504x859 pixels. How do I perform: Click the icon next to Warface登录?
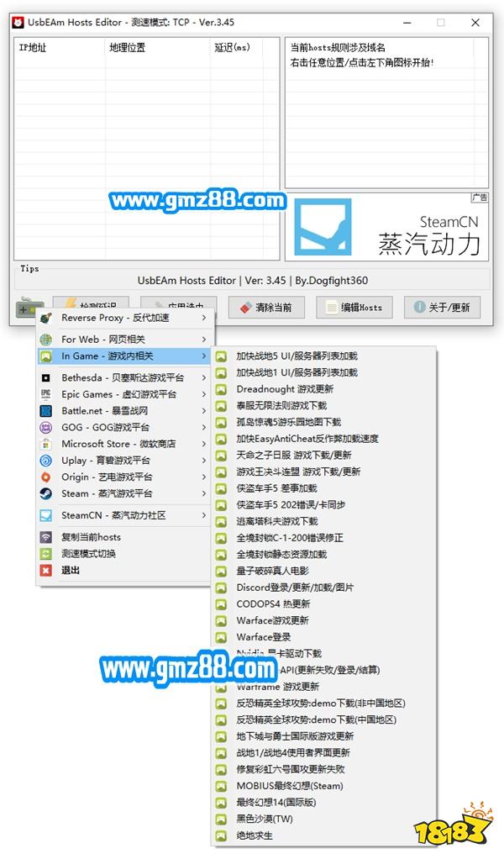[x=221, y=637]
